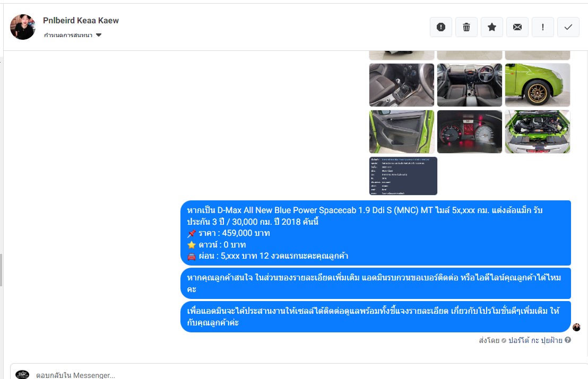Open the engine bay photo thumbnail
The height and width of the screenshot is (379, 588).
tap(538, 131)
